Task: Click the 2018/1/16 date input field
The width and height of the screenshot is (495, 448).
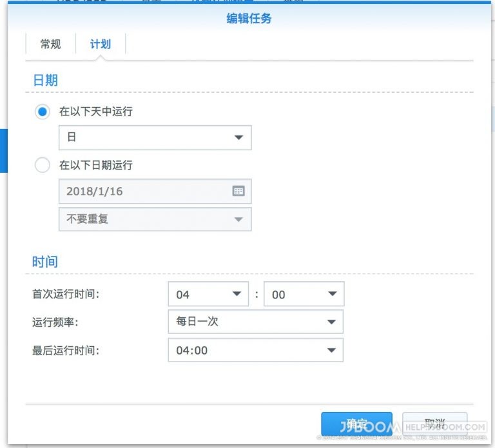Action: (155, 191)
